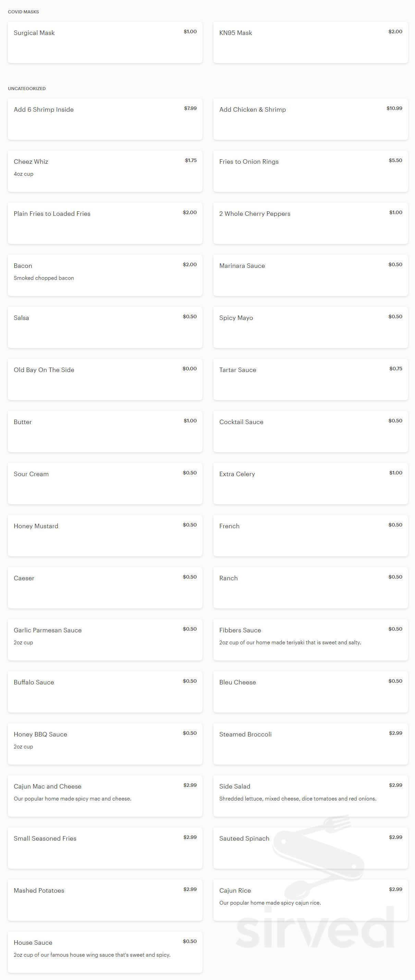Select the Honey Mustard dressing
The height and width of the screenshot is (980, 415).
[105, 536]
